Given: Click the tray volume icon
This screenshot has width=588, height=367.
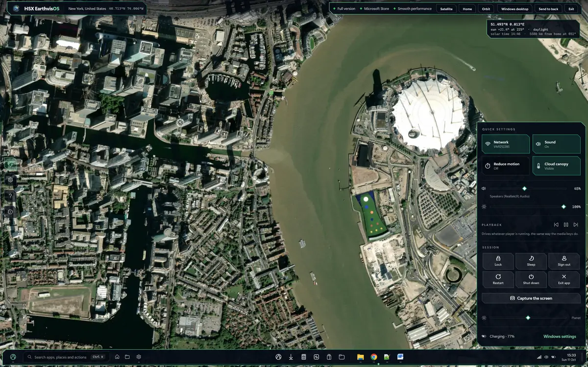Looking at the screenshot, I should pos(546,357).
